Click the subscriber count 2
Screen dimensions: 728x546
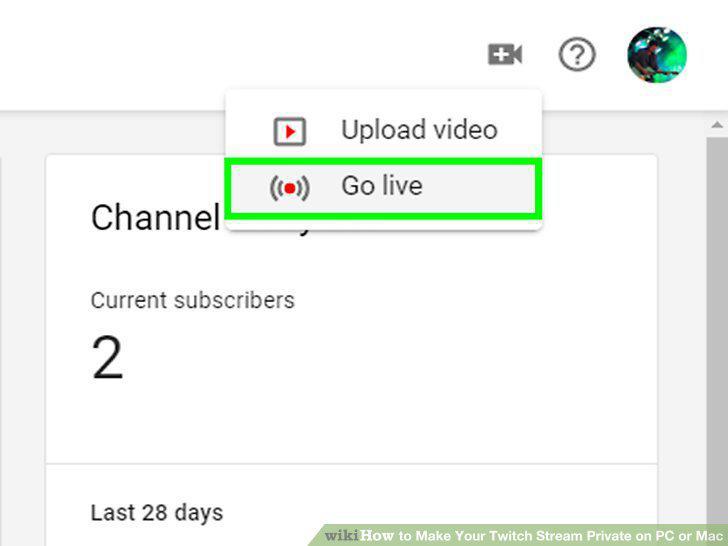tap(107, 358)
